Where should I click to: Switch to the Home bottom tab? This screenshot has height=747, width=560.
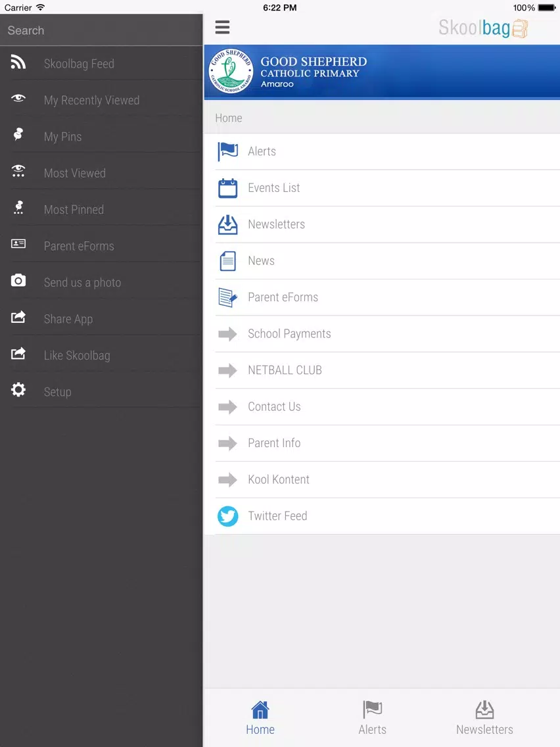pos(260,718)
